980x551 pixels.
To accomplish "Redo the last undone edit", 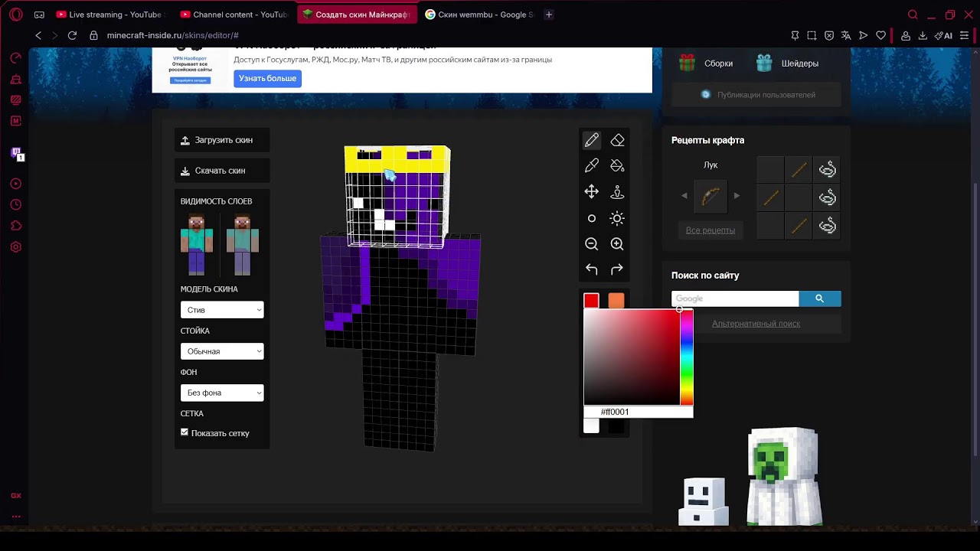I will click(617, 269).
